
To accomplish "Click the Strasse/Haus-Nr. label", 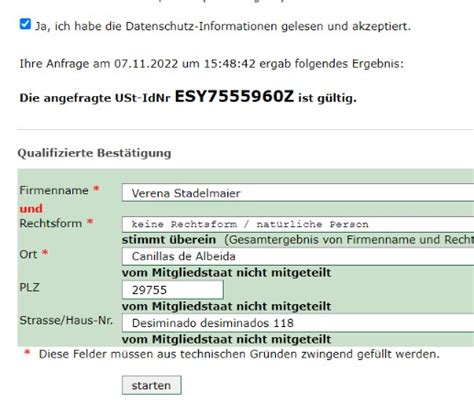I will [66, 320].
